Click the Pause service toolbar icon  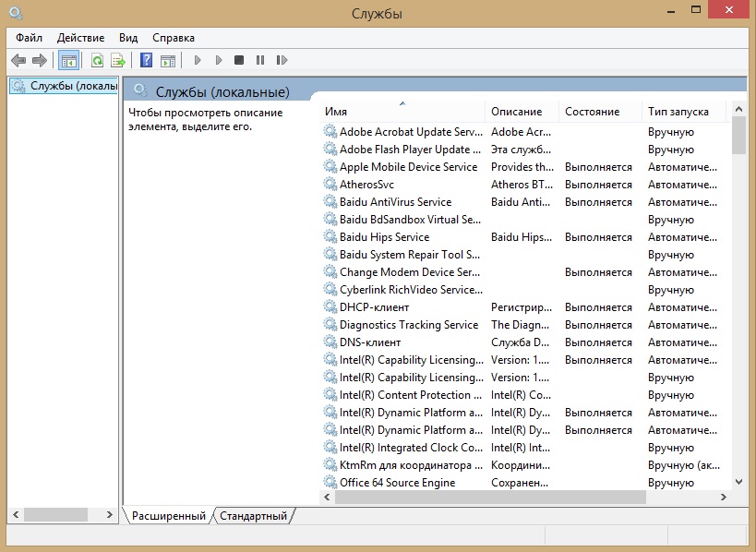tap(260, 60)
